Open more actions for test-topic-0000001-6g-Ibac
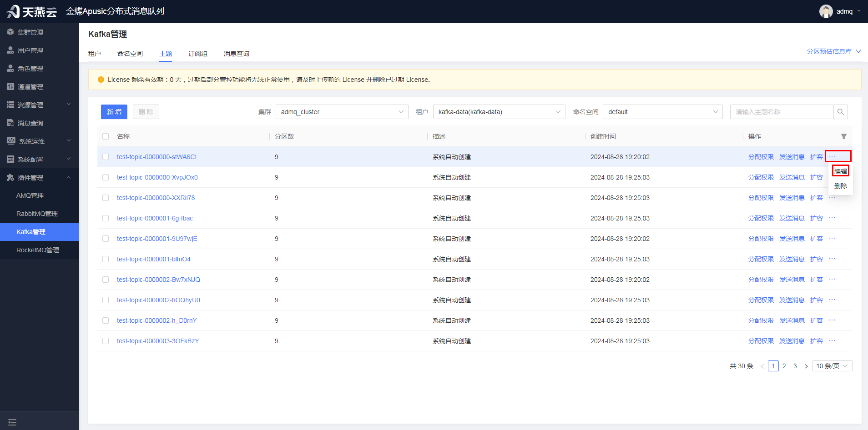The height and width of the screenshot is (430, 868). [x=832, y=218]
